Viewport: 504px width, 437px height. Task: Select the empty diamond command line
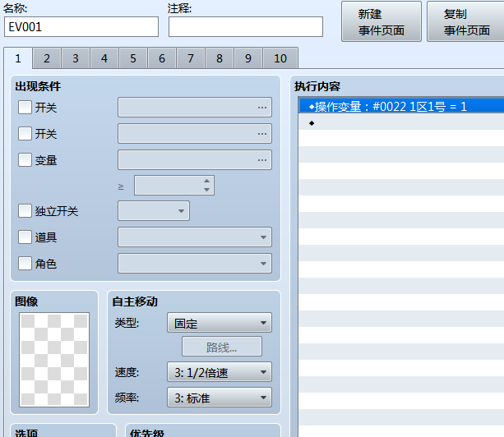click(401, 123)
